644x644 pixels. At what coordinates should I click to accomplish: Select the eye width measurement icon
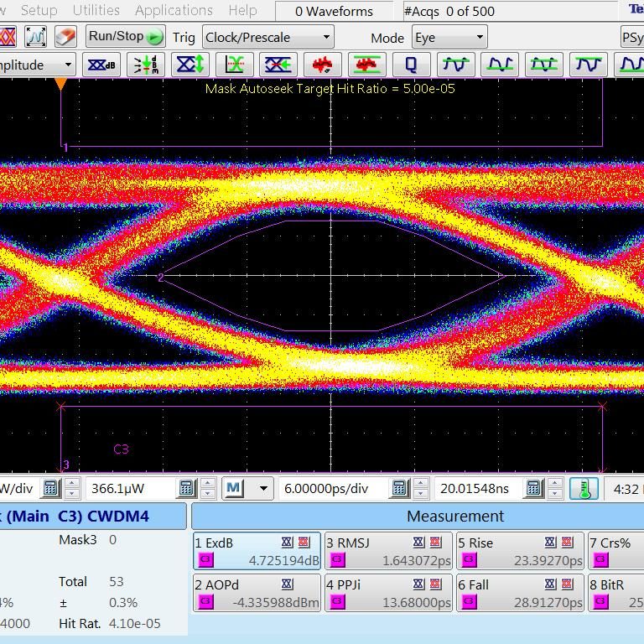click(278, 65)
